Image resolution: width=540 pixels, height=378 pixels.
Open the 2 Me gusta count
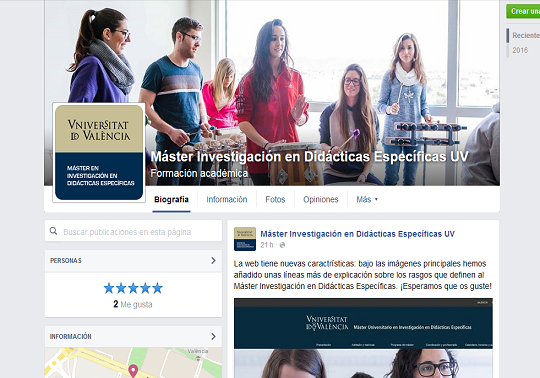point(133,304)
